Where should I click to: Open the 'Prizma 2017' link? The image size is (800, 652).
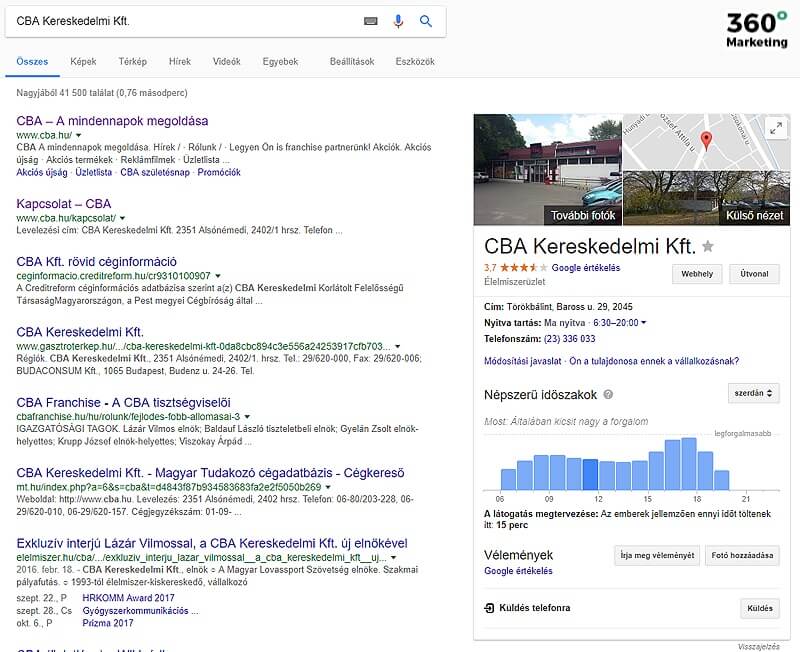tap(108, 623)
